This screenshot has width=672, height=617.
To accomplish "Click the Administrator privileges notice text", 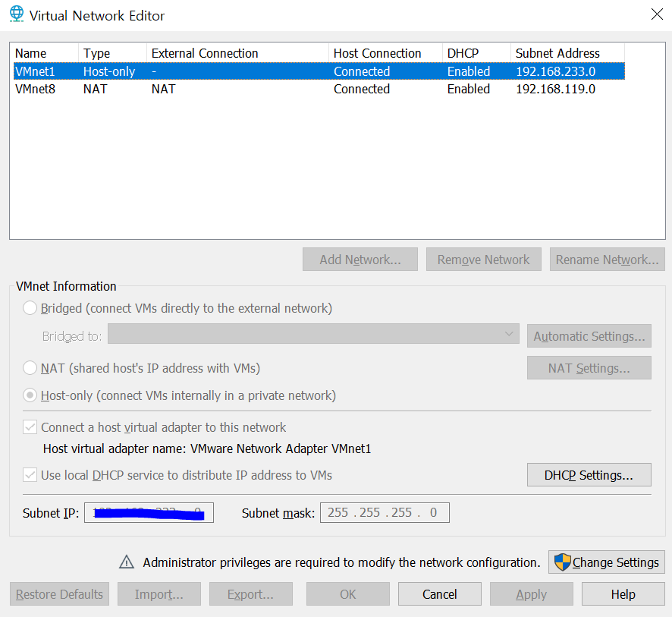I will click(x=341, y=562).
